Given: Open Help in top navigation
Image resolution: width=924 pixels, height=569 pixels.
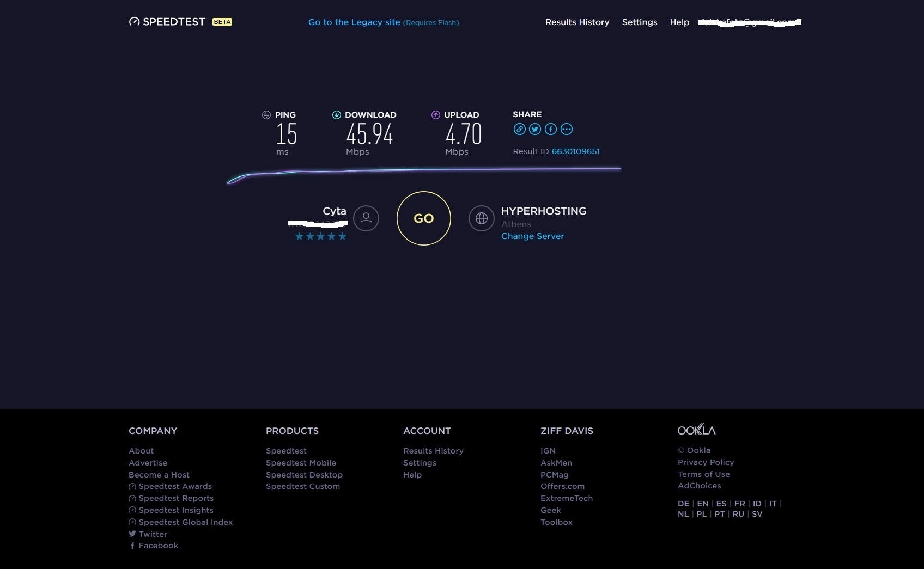Looking at the screenshot, I should [679, 22].
